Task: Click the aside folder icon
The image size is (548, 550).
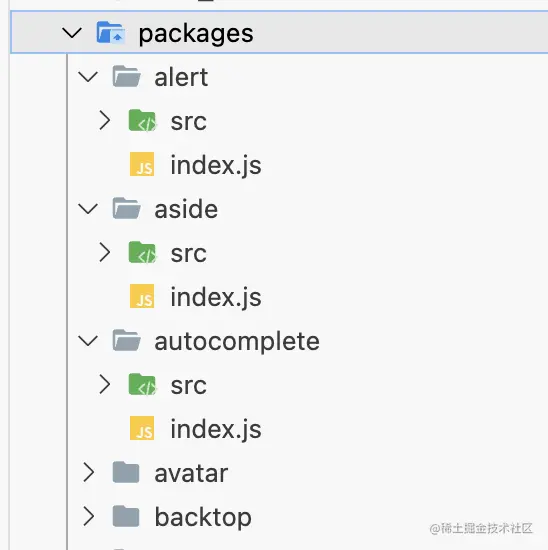Action: [x=127, y=208]
